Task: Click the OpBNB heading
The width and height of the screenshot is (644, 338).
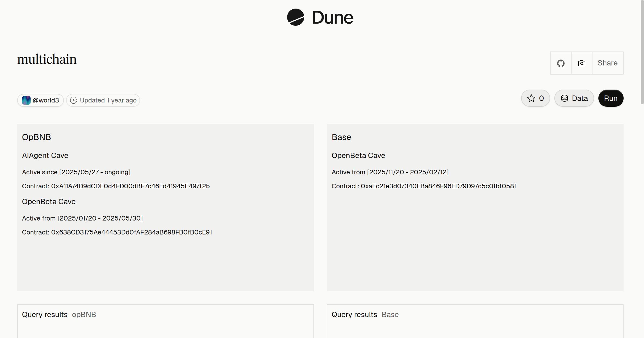Action: [x=36, y=137]
